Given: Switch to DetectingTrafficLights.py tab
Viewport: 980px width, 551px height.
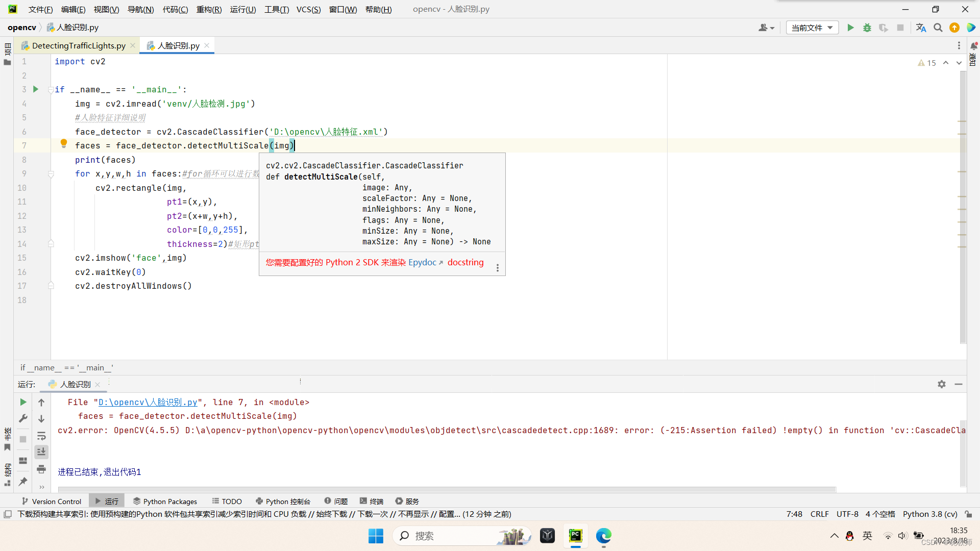Looking at the screenshot, I should (79, 46).
